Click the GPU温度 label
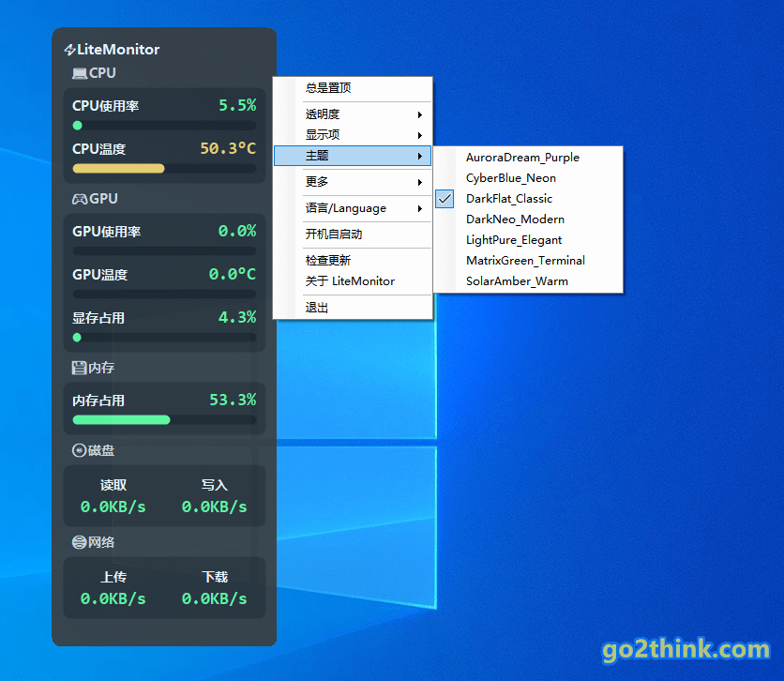The height and width of the screenshot is (681, 784). (x=100, y=275)
